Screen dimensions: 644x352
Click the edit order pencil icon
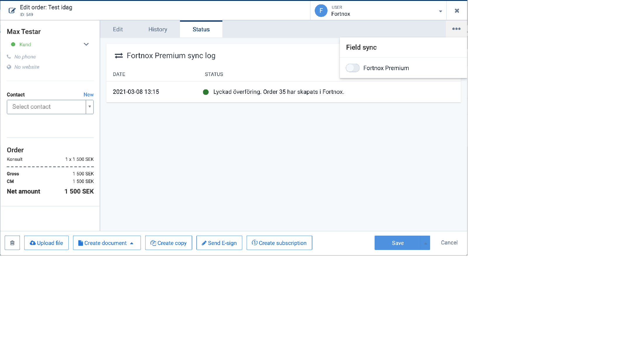pos(12,11)
